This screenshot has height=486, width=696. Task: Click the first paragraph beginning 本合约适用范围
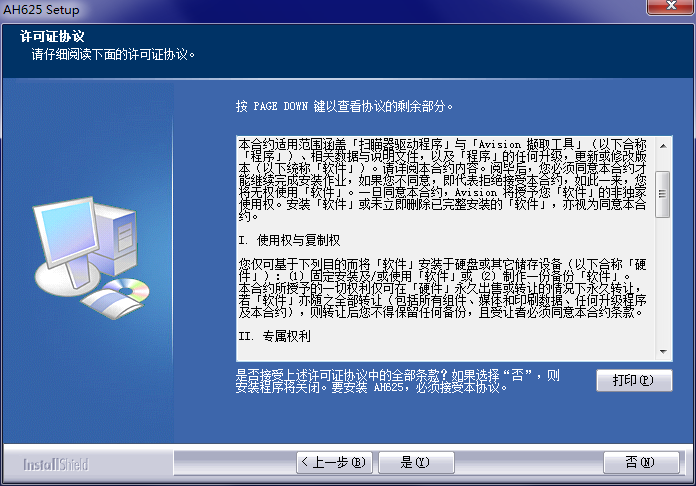pyautogui.click(x=442, y=180)
